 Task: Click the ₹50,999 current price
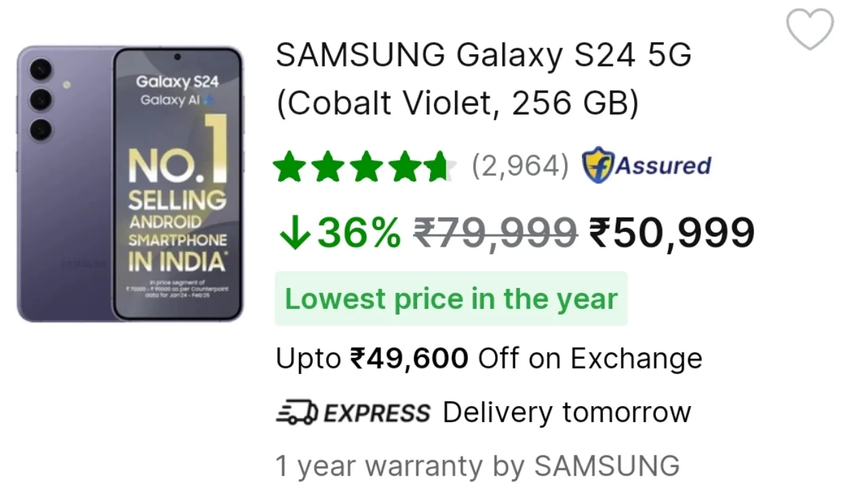click(671, 233)
